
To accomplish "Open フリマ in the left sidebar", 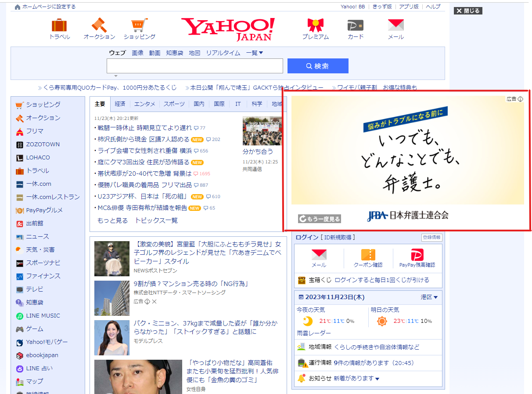I will pos(35,131).
